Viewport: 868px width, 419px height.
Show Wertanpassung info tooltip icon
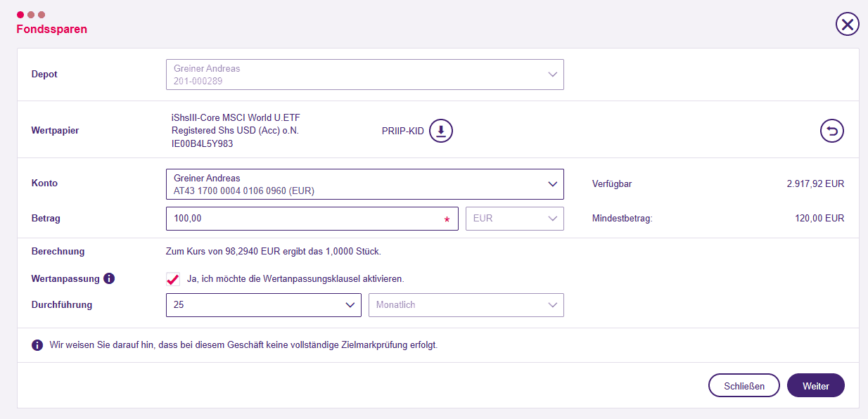(x=109, y=278)
